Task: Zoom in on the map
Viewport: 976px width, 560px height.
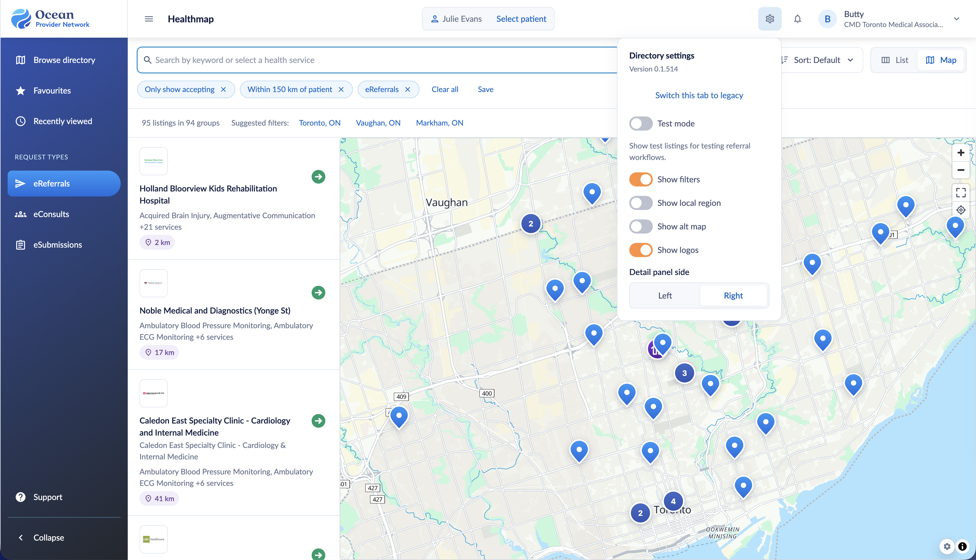Action: pos(961,153)
